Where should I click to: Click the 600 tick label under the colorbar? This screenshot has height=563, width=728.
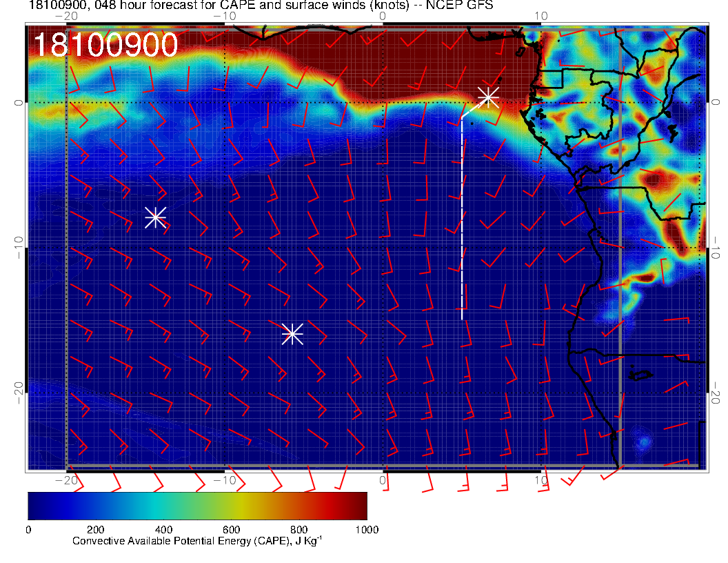point(231,529)
